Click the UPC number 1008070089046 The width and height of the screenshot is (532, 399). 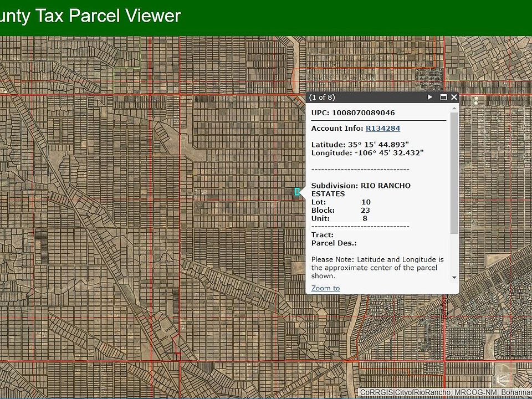tap(363, 113)
